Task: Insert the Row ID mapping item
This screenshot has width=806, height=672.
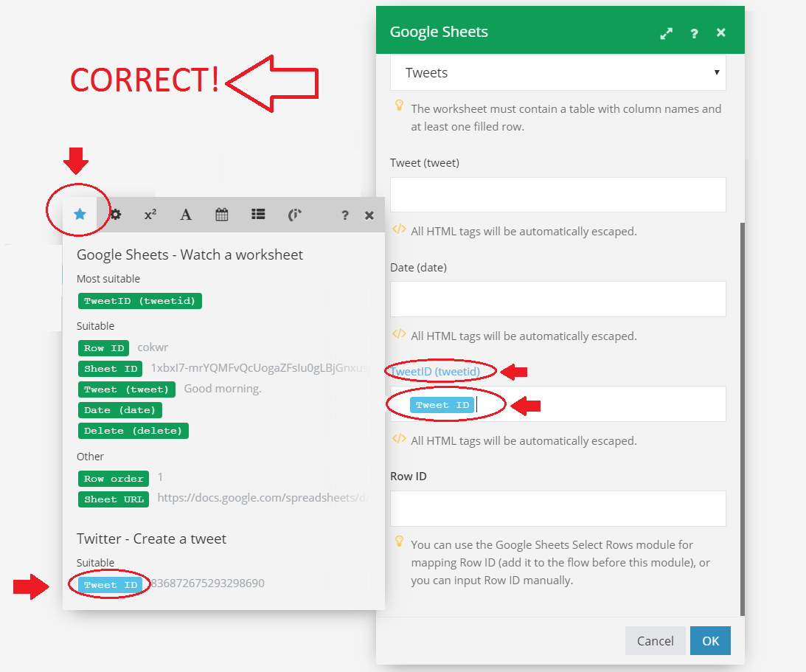Action: [x=104, y=348]
